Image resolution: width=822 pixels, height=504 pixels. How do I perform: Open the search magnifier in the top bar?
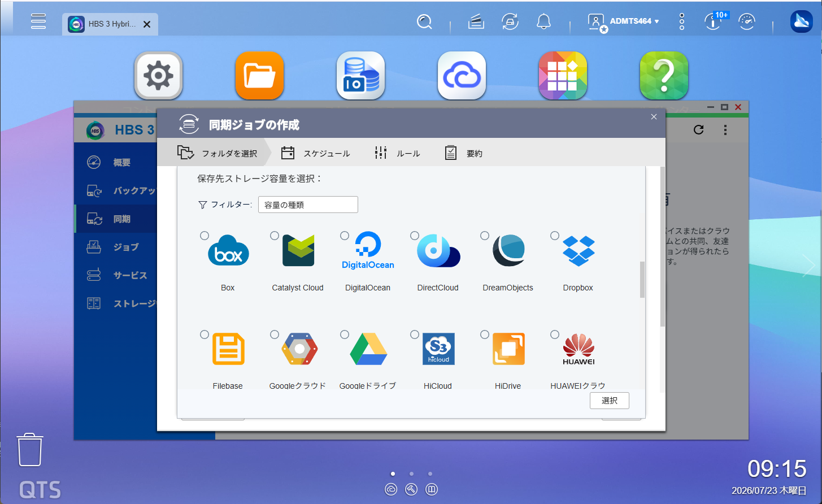click(424, 22)
